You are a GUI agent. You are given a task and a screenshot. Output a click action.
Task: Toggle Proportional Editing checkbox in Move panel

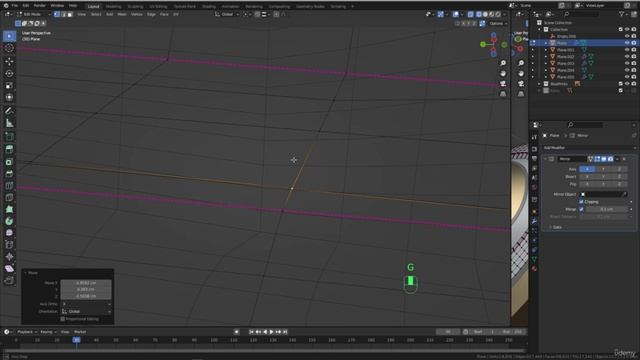[62, 319]
